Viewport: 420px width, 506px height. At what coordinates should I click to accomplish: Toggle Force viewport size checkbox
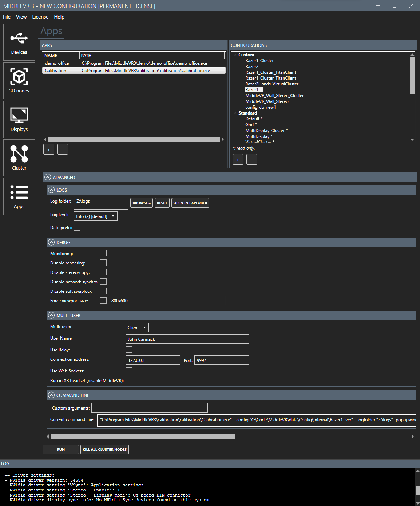(103, 300)
